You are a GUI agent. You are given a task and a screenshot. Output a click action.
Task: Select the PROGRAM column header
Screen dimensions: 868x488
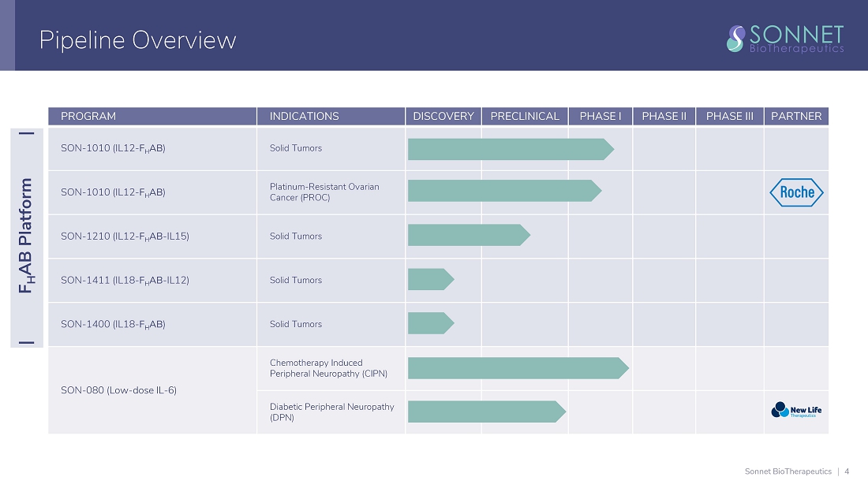coord(88,117)
